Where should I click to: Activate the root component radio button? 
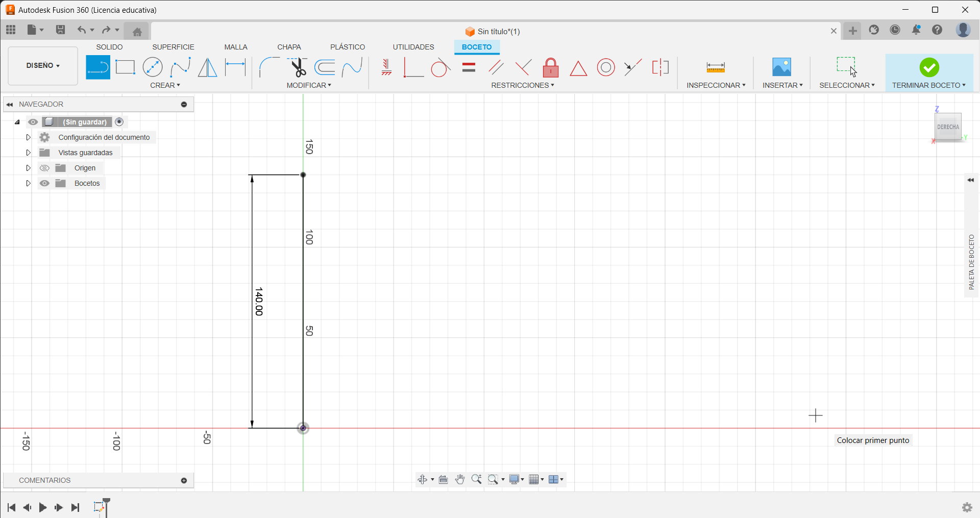click(119, 122)
